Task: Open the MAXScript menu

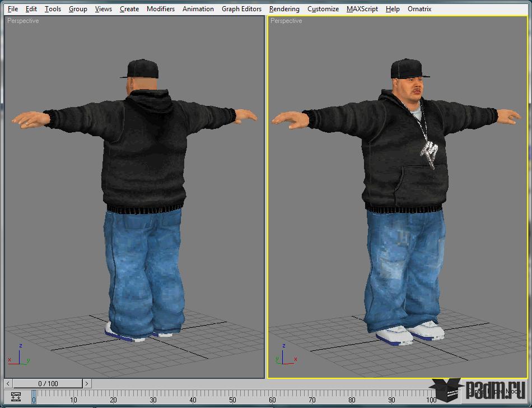Action: pyautogui.click(x=362, y=9)
